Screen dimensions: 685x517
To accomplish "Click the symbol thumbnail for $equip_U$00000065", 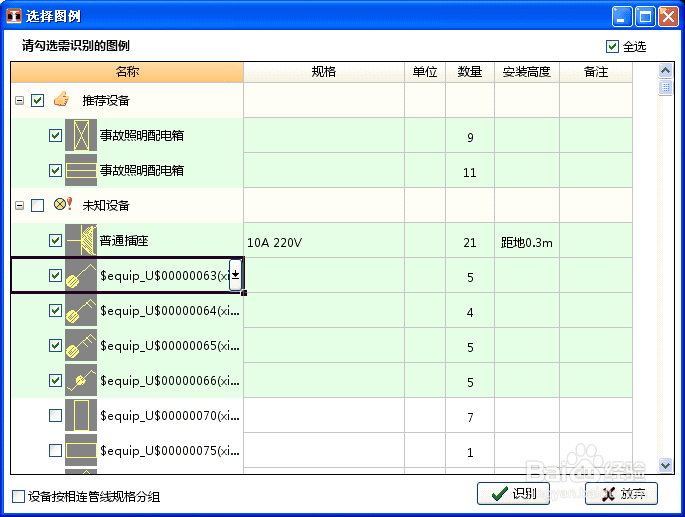I will (x=81, y=345).
